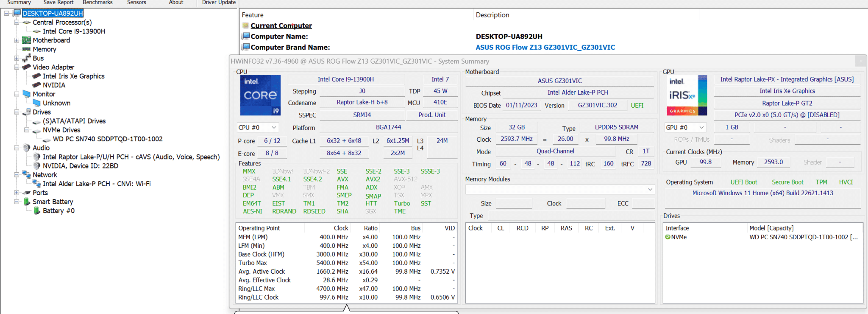Click the Monitor icon in the tree

pyautogui.click(x=27, y=94)
